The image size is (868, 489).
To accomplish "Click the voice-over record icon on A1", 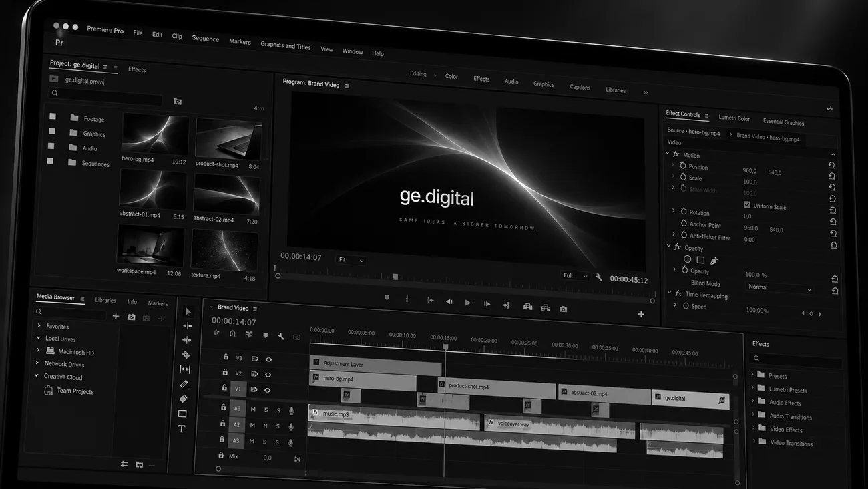I will (291, 411).
